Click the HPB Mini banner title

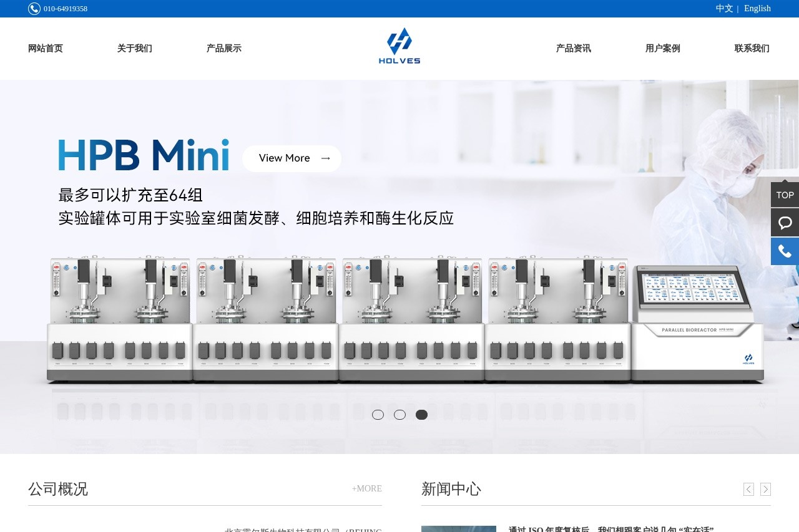click(x=144, y=155)
